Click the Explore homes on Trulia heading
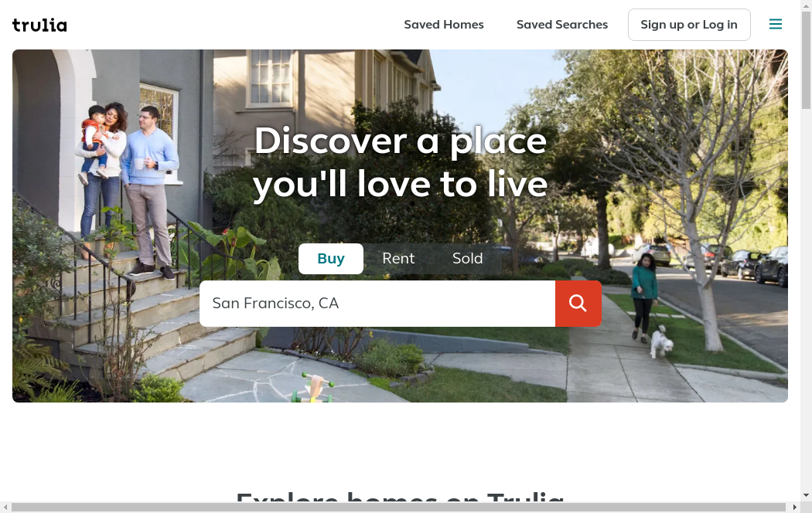 [400, 497]
